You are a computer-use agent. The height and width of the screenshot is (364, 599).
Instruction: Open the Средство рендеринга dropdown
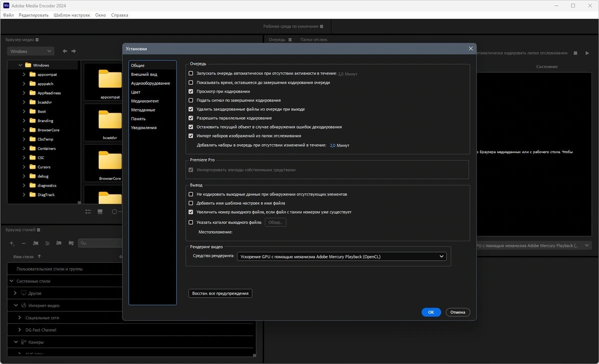point(341,256)
